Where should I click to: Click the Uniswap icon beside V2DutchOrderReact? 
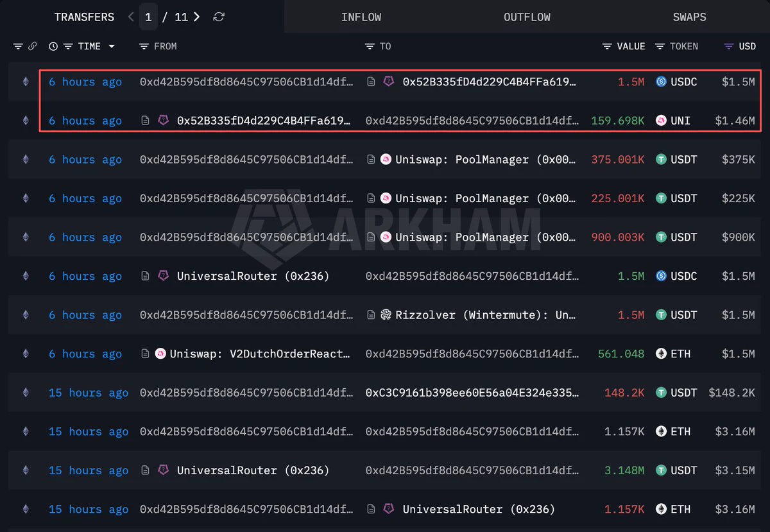click(x=160, y=354)
